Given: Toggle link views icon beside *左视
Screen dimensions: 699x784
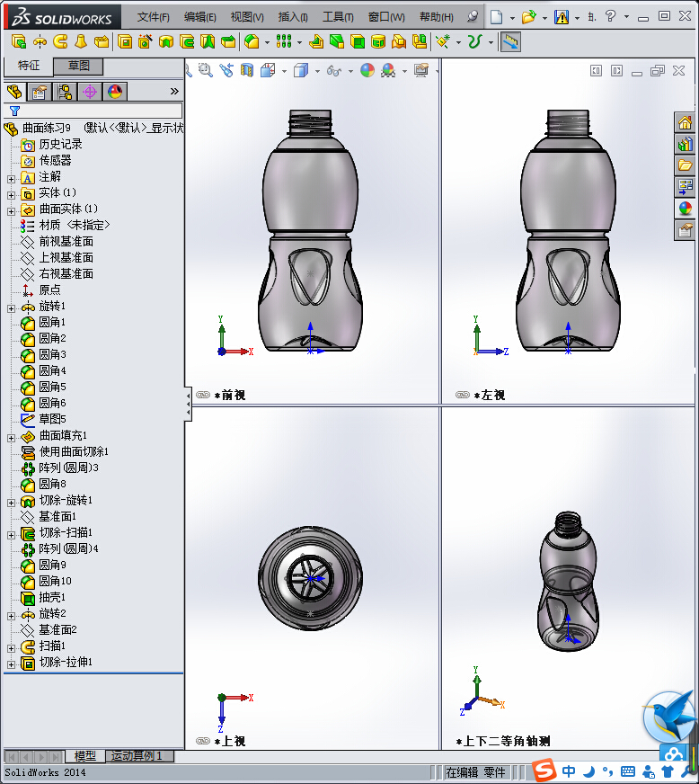Looking at the screenshot, I should click(463, 395).
